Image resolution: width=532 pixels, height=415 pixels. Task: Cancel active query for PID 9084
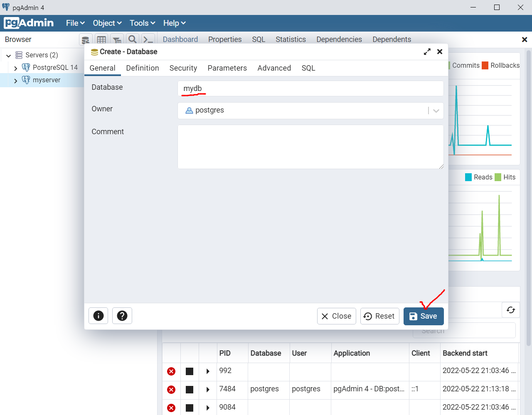(190, 408)
